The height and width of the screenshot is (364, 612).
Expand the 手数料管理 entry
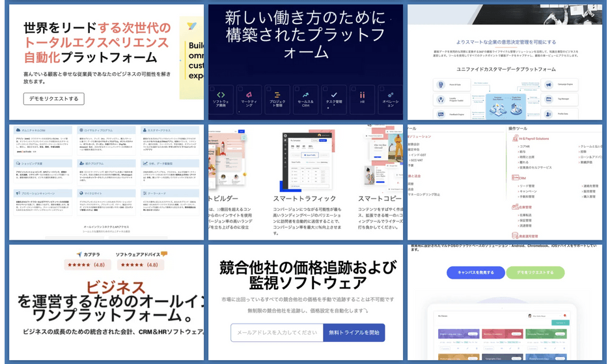click(526, 197)
